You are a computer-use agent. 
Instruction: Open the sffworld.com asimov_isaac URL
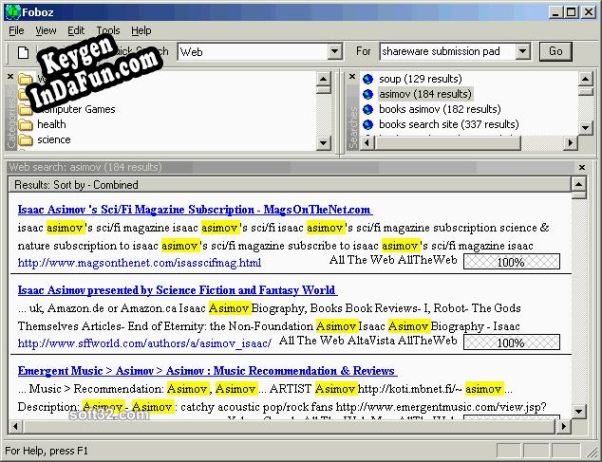(x=144, y=343)
